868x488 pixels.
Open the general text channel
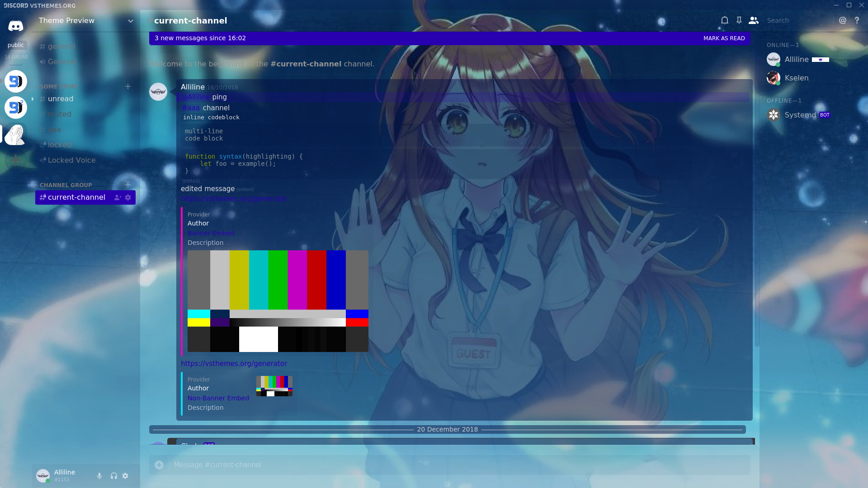pyautogui.click(x=85, y=47)
